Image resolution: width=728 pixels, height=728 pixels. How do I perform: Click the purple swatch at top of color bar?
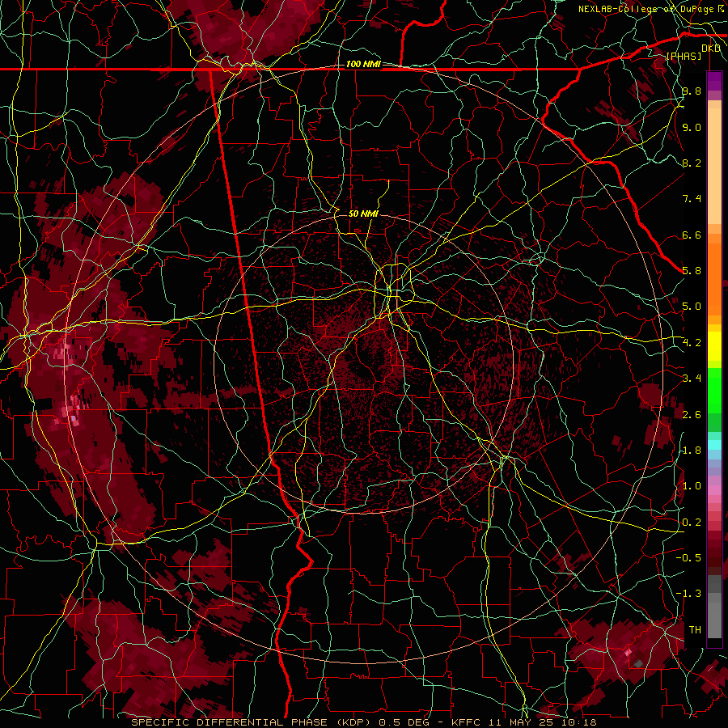pyautogui.click(x=714, y=82)
